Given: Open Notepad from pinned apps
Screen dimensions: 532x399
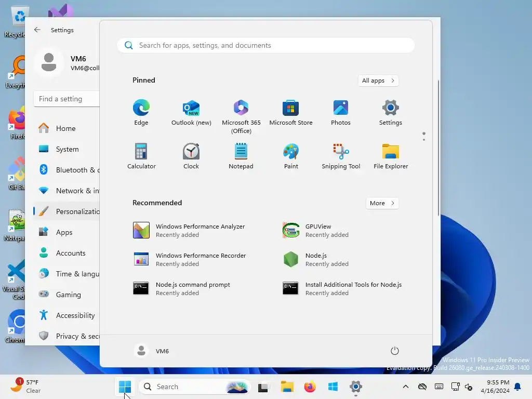Looking at the screenshot, I should tap(241, 156).
